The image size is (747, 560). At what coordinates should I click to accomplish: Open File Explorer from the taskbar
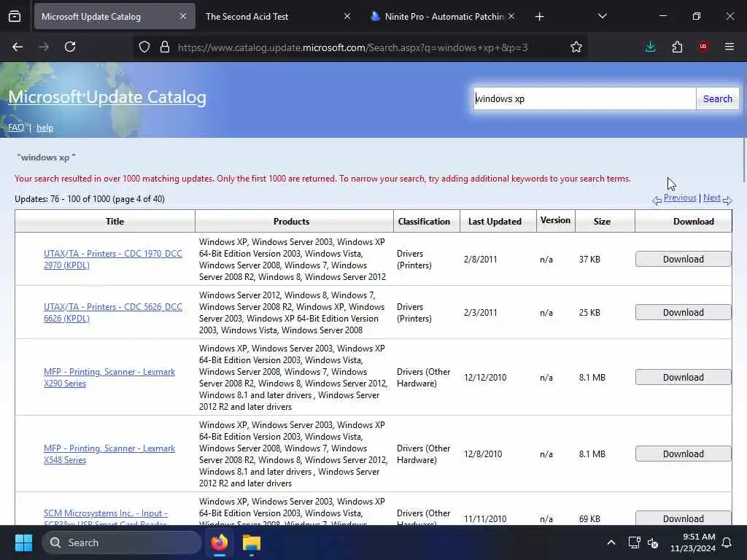click(252, 542)
